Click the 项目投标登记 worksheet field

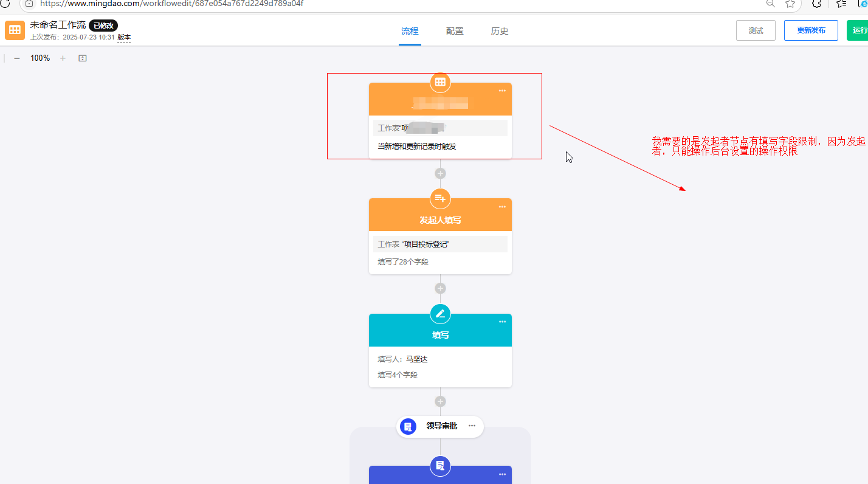(440, 244)
